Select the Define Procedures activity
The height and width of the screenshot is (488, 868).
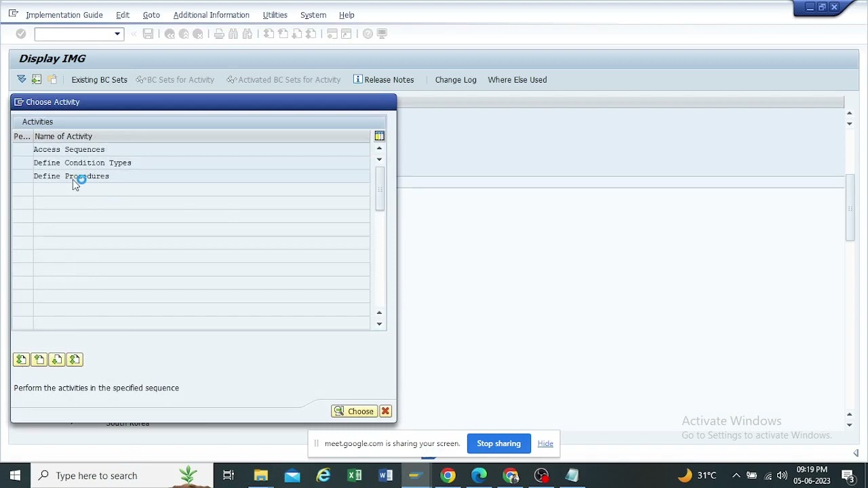click(71, 176)
